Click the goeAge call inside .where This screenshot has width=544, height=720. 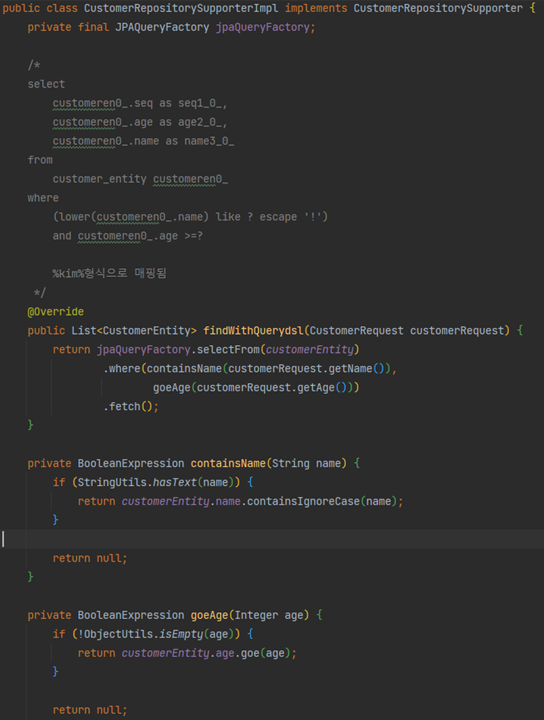pos(172,388)
